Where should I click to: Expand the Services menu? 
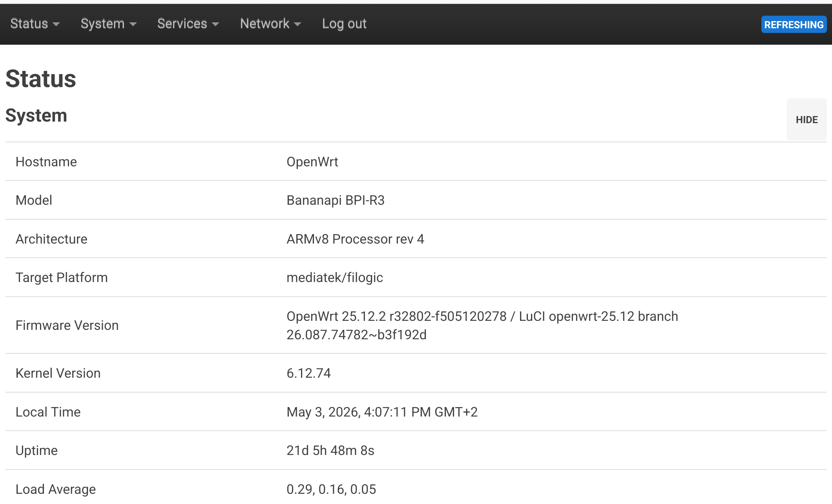tap(188, 24)
